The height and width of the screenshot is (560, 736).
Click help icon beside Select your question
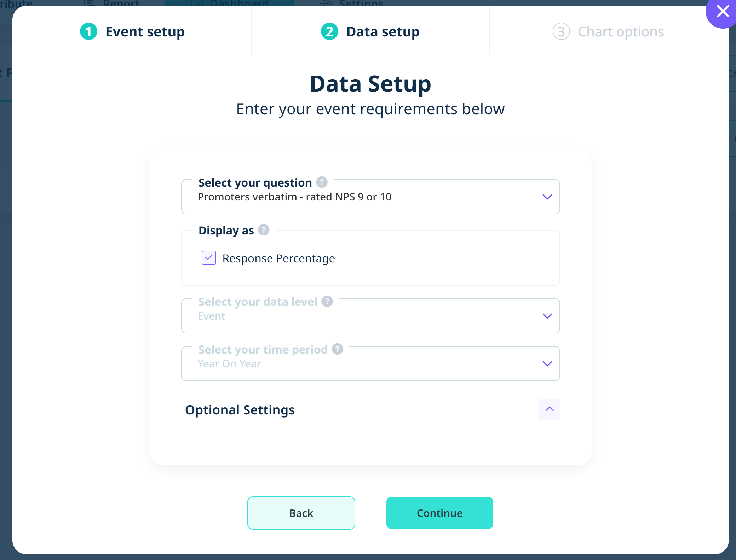point(322,182)
